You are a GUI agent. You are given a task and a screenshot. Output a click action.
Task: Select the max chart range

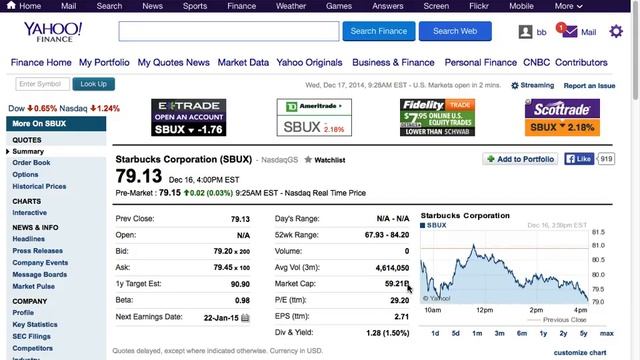pyautogui.click(x=607, y=333)
